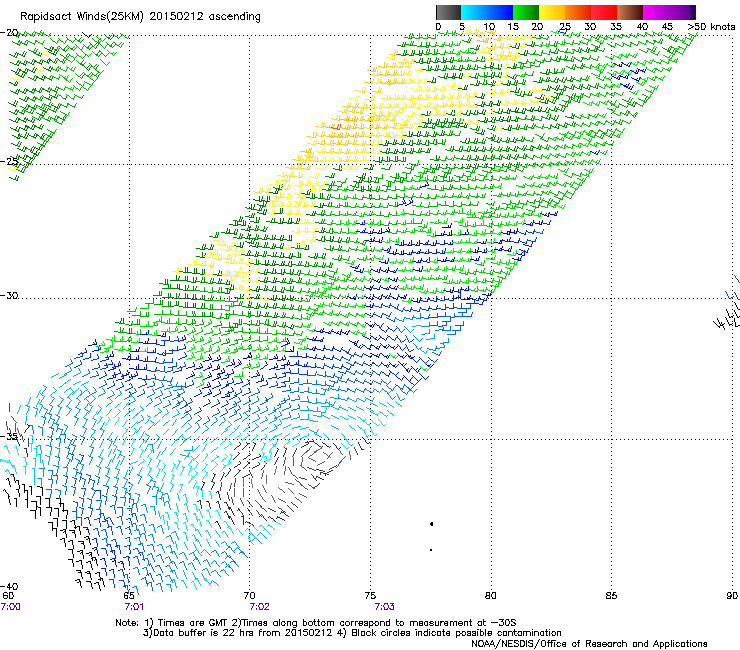Click the cyan-blue 5-15 knots legend segment
This screenshot has width=740, height=650.
[x=487, y=12]
